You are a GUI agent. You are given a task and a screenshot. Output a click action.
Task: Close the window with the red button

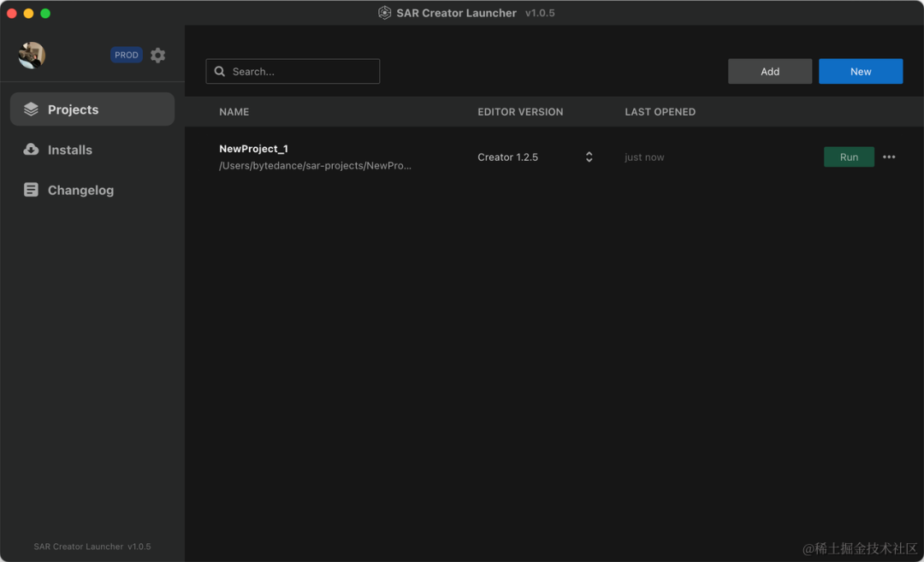tap(12, 13)
